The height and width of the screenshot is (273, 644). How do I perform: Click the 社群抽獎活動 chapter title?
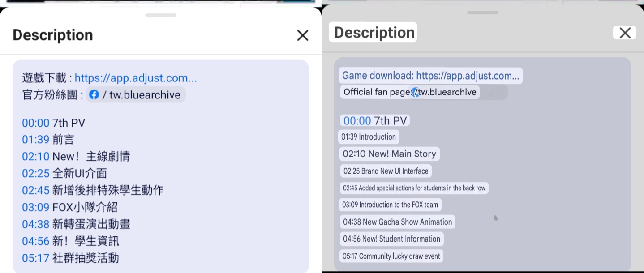tap(86, 258)
